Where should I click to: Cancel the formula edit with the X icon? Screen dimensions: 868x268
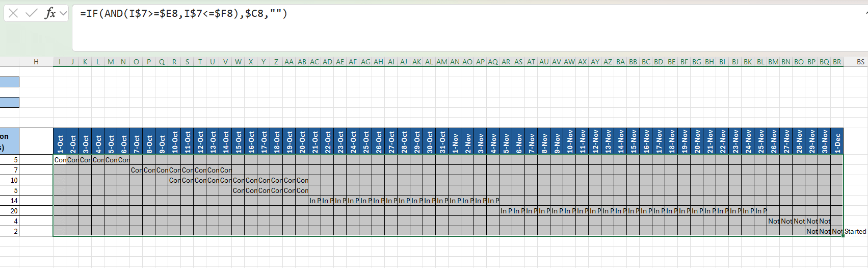click(x=13, y=13)
